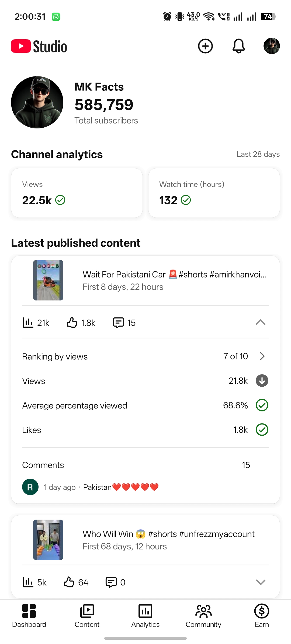The image size is (291, 644).
Task: Tap the create plus icon
Action: click(x=205, y=46)
